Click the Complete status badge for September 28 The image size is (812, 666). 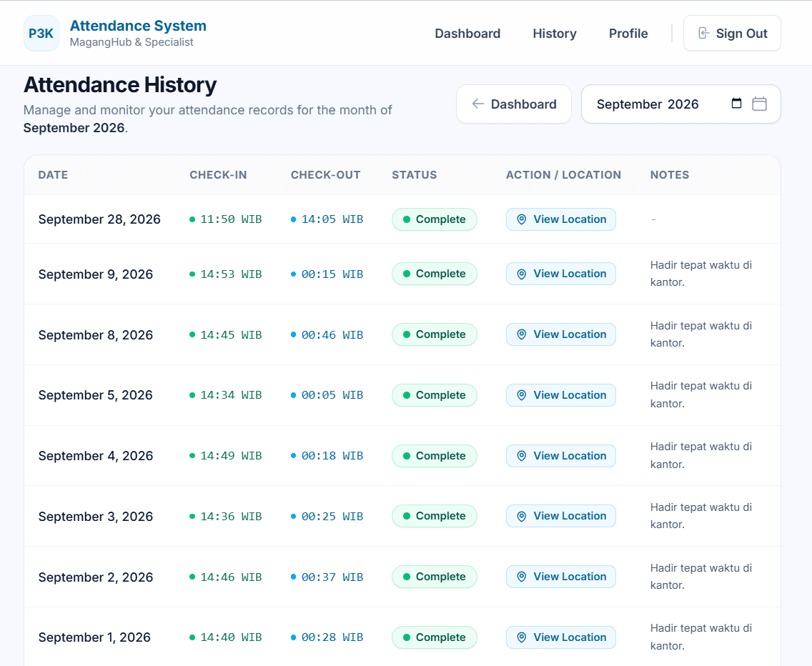(x=435, y=219)
